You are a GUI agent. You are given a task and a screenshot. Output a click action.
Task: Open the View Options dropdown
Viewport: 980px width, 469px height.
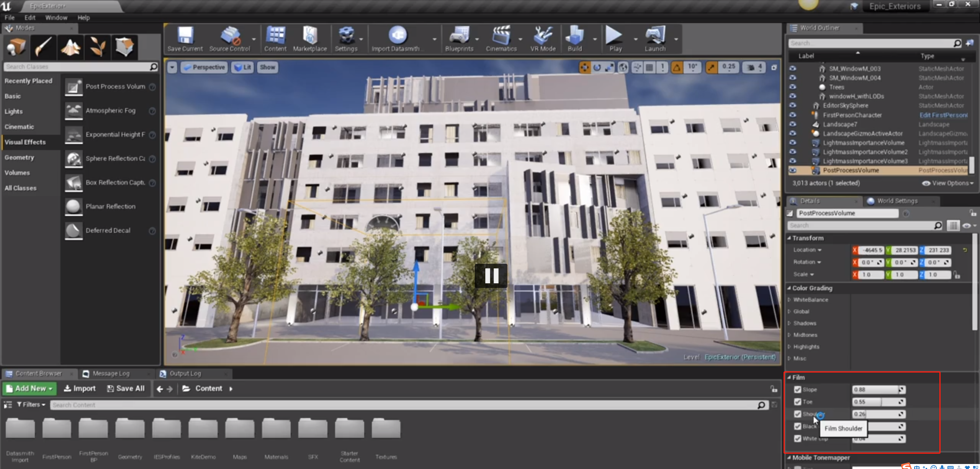pyautogui.click(x=948, y=183)
